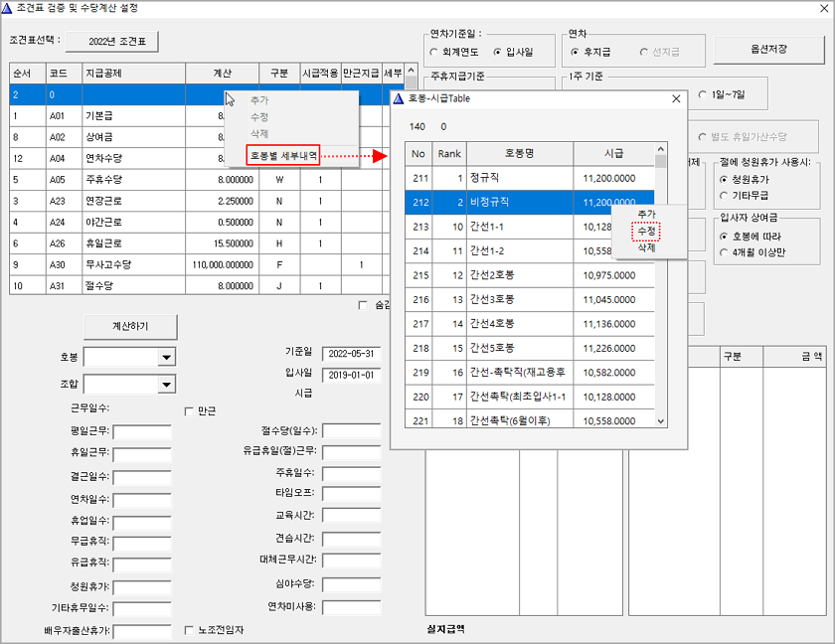
Task: Click the scroll-up arrow in 호봉 table
Action: (x=661, y=160)
